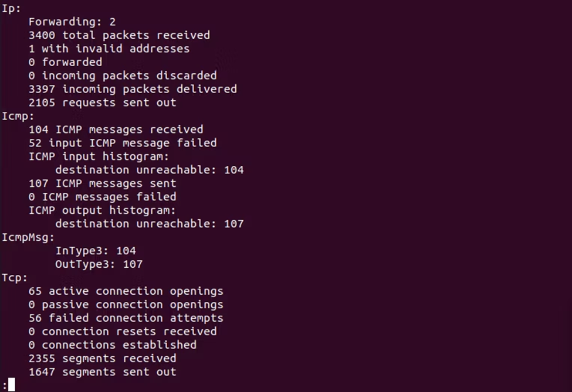Click the "ICMP input histogram:" label
Screen dimensions: 572x392
[x=99, y=156]
